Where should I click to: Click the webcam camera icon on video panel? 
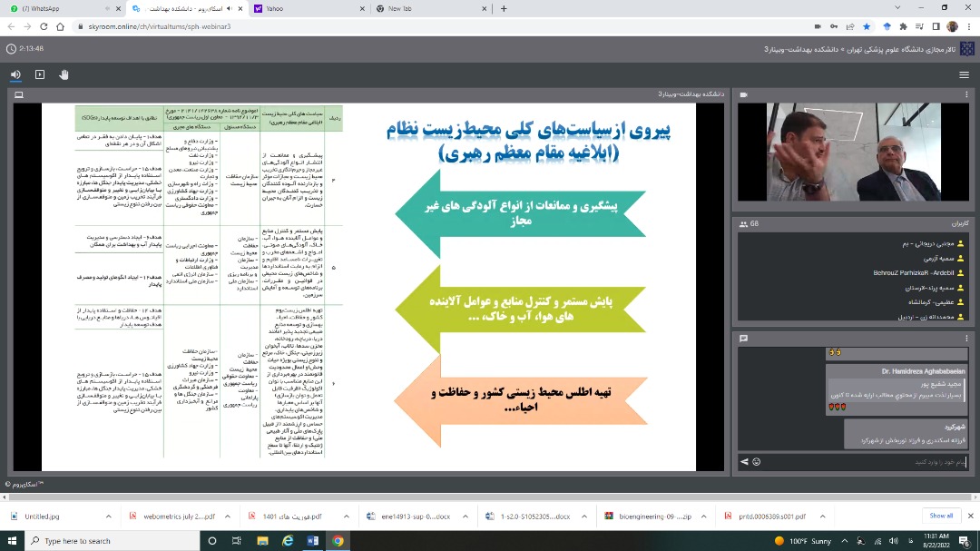(x=743, y=94)
